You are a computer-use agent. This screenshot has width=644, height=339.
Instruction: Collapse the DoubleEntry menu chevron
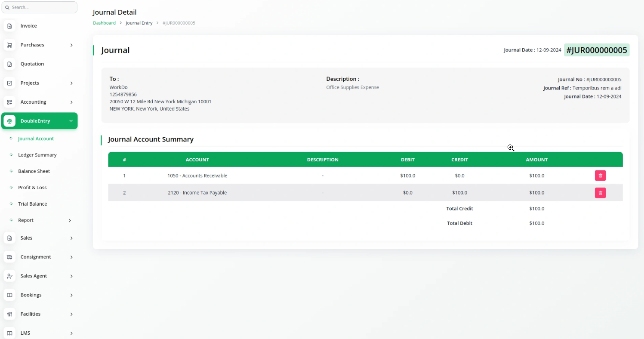[71, 121]
